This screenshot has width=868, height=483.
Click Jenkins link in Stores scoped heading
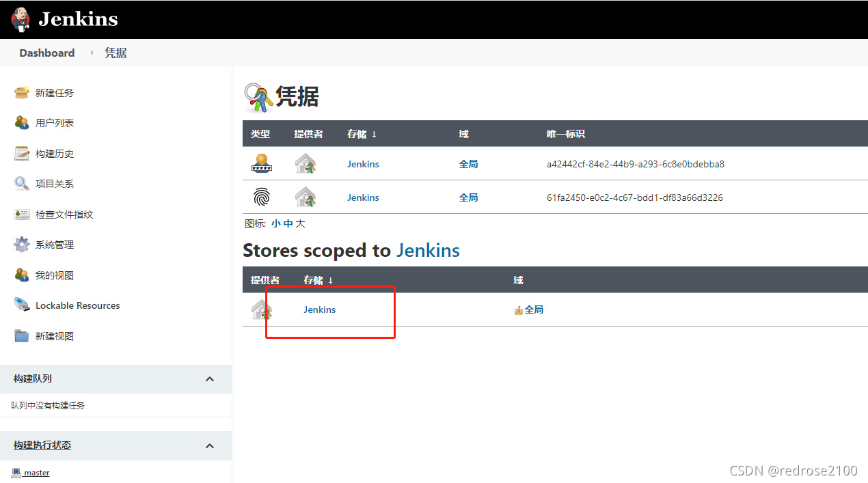tap(428, 251)
